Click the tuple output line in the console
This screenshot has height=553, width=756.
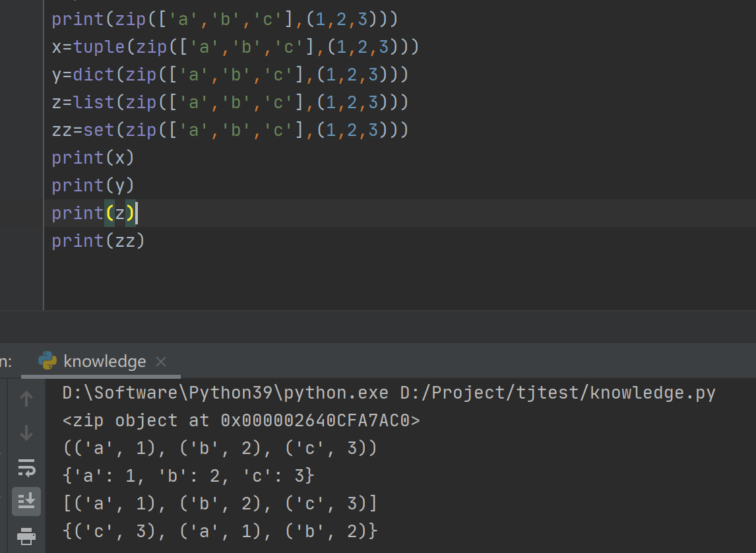(218, 447)
